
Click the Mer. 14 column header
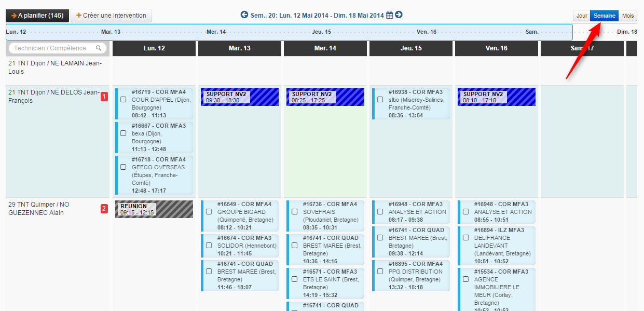325,48
